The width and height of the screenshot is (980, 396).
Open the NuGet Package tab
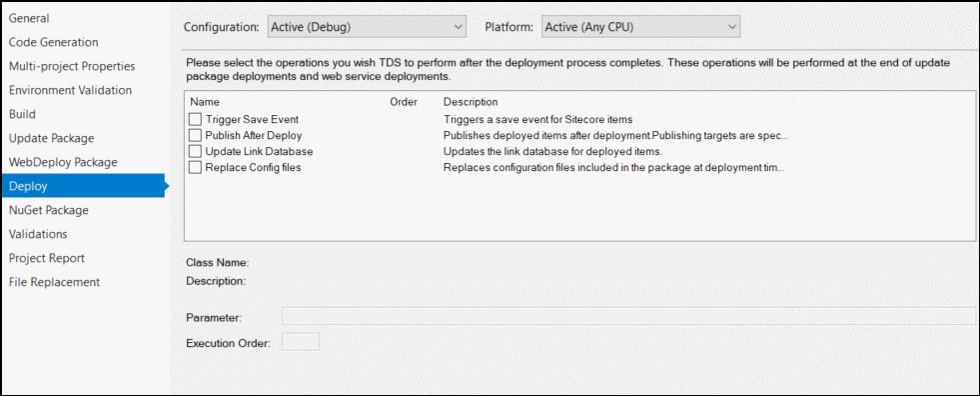(49, 210)
